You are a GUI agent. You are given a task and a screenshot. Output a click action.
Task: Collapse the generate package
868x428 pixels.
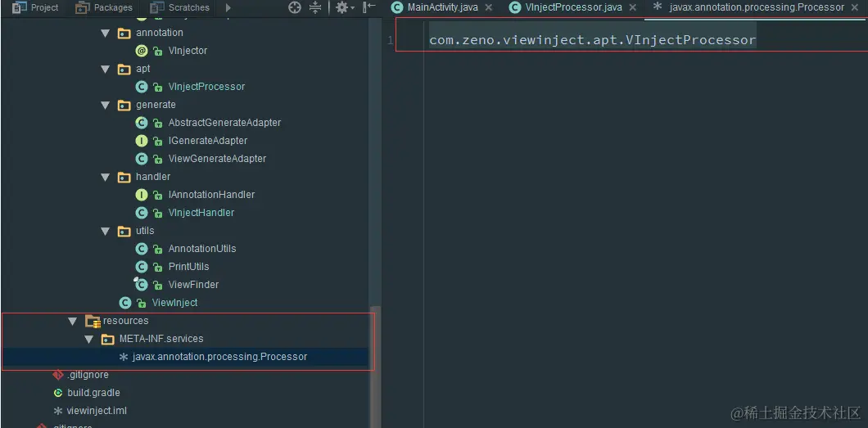click(x=105, y=105)
